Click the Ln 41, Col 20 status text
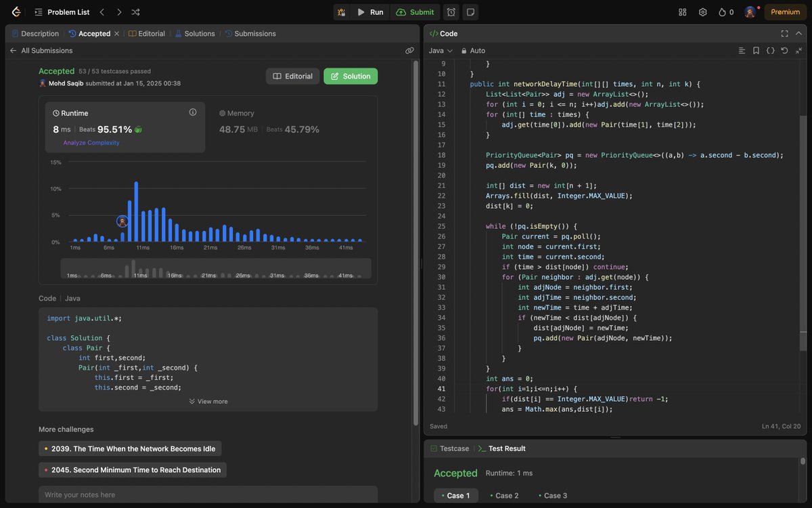This screenshot has height=508, width=812. (x=782, y=426)
